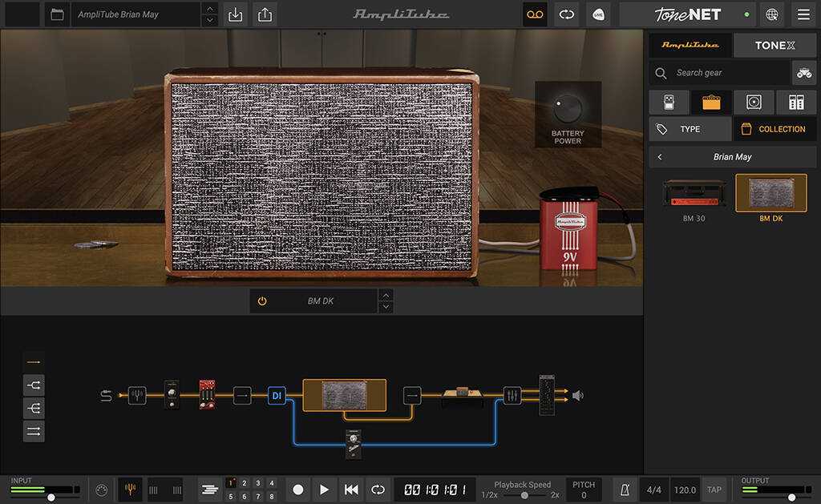Step to the next preset with the down arrow

point(208,20)
